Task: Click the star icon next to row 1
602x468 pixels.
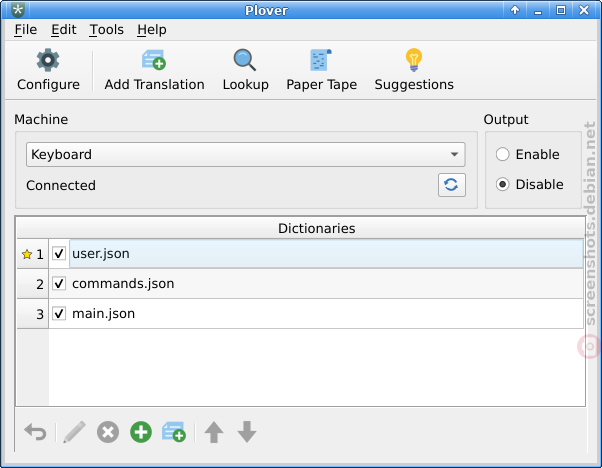Action: tap(27, 254)
